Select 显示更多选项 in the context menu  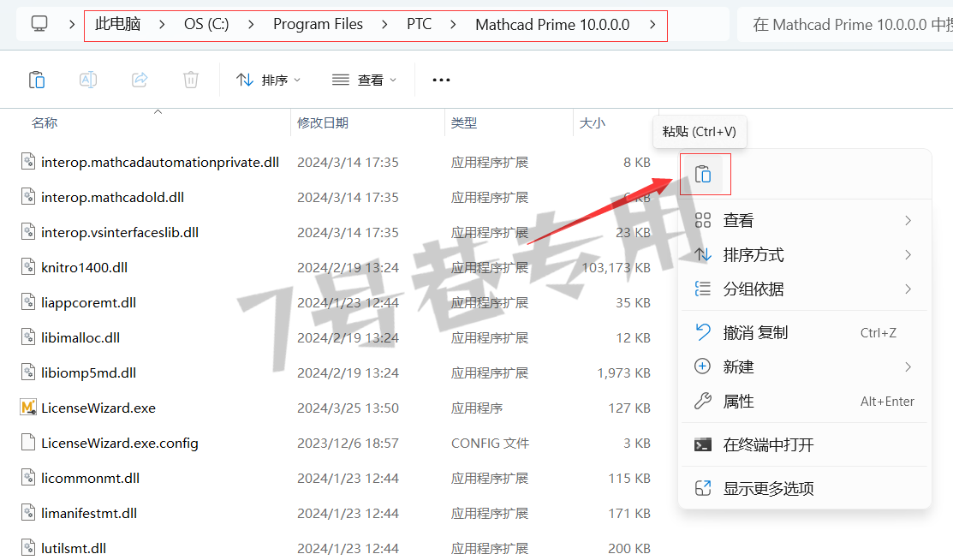805,488
